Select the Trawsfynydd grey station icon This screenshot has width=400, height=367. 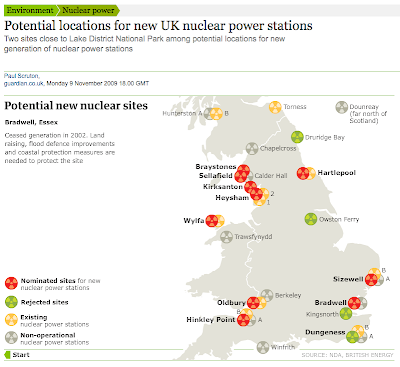click(x=226, y=237)
